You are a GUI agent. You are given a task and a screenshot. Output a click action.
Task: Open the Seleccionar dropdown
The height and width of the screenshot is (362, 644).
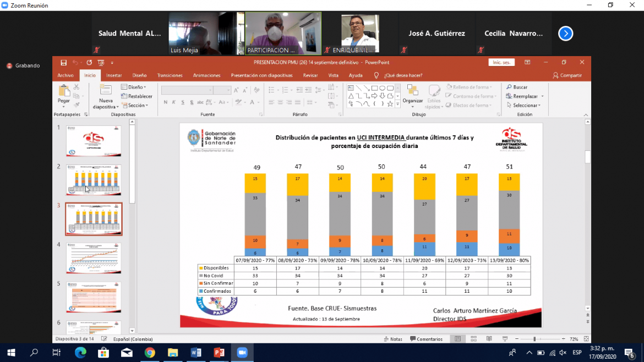coord(523,105)
